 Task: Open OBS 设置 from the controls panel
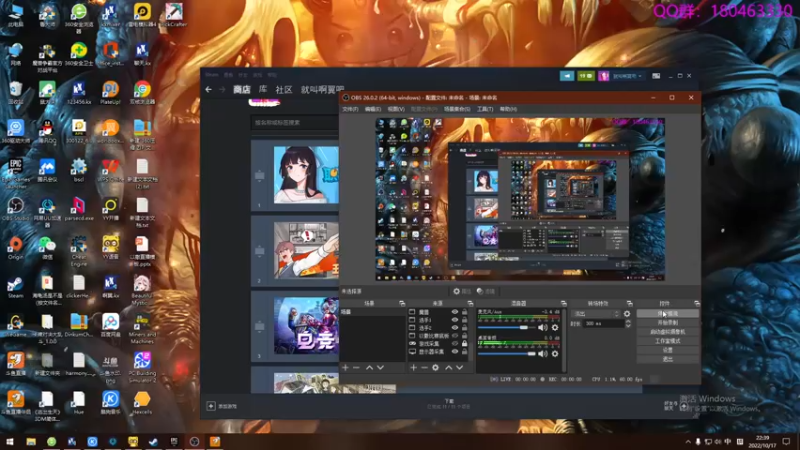tap(667, 350)
